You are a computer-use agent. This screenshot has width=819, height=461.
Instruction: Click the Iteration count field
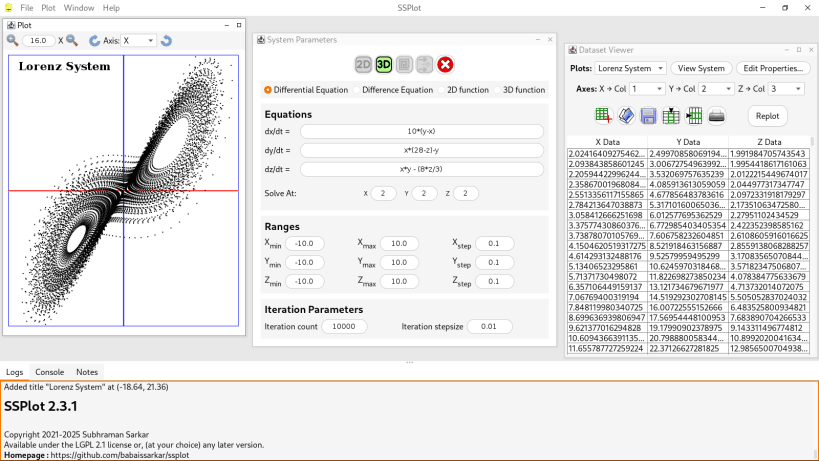click(x=344, y=326)
